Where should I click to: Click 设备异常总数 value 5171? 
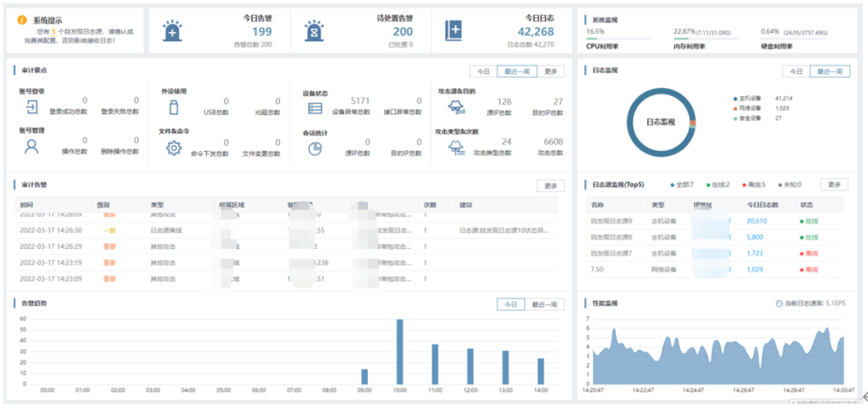pos(360,100)
